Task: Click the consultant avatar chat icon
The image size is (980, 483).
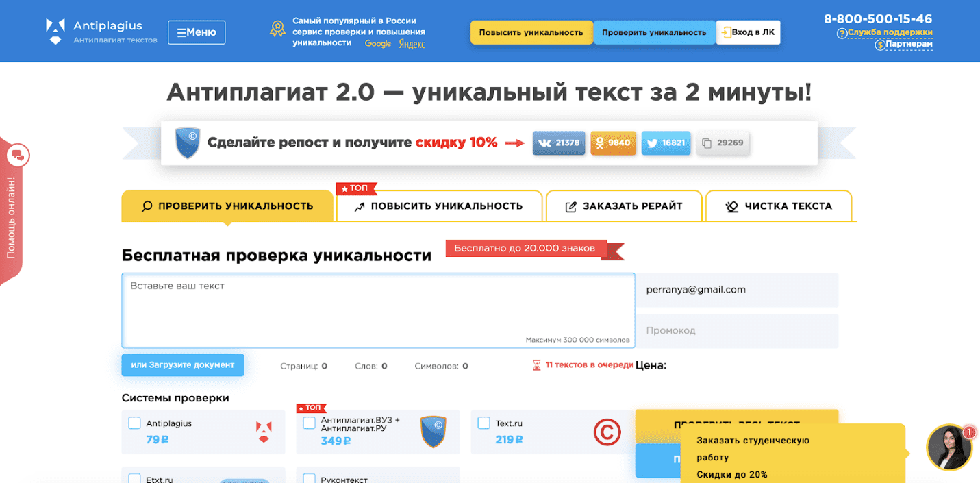Action: click(x=949, y=447)
